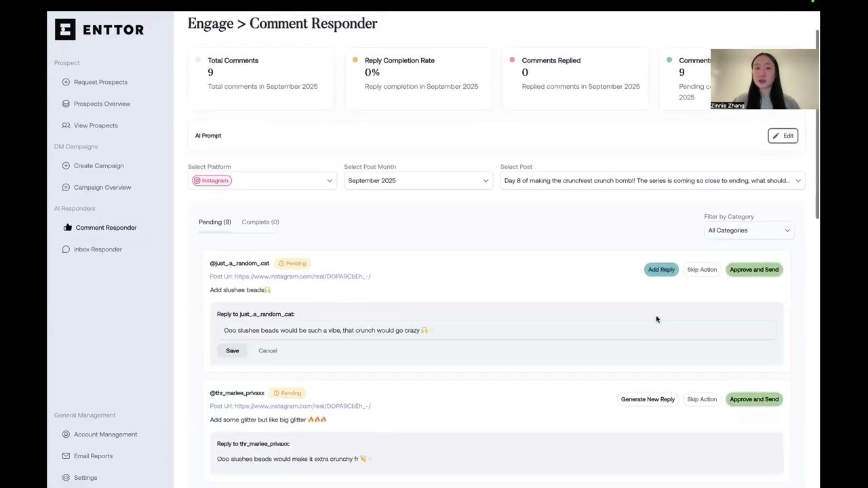868x488 pixels.
Task: Click the Reply Completion Rate card
Action: (x=418, y=79)
